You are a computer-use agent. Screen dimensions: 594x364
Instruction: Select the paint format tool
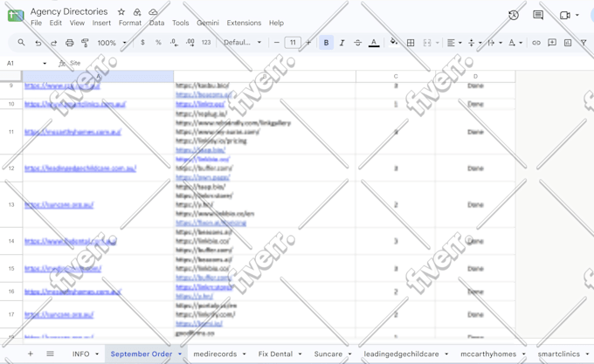86,43
